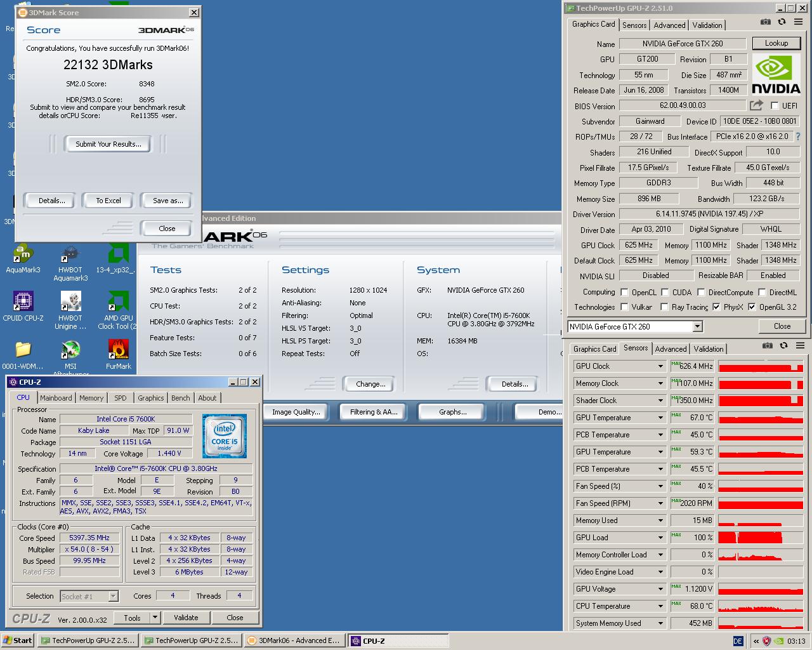Click the Validate button in CPU-Z
Image resolution: width=812 pixels, height=650 pixels.
pos(186,618)
